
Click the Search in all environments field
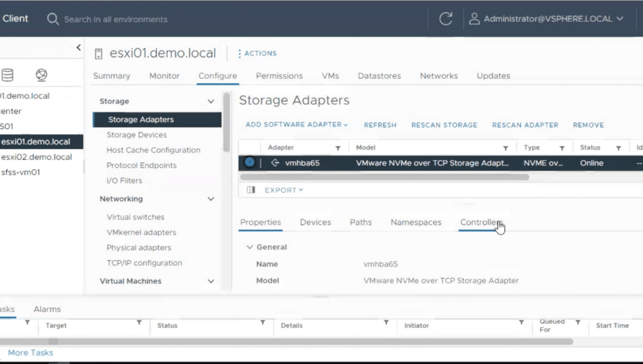[x=115, y=19]
